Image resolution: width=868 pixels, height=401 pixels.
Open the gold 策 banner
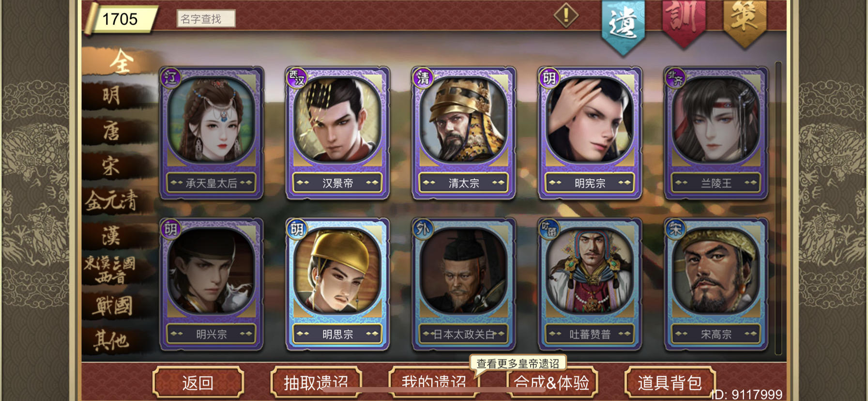[x=745, y=22]
